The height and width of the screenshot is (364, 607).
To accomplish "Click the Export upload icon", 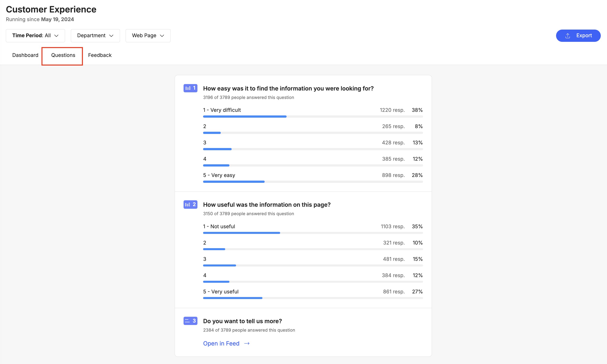I will pos(568,36).
